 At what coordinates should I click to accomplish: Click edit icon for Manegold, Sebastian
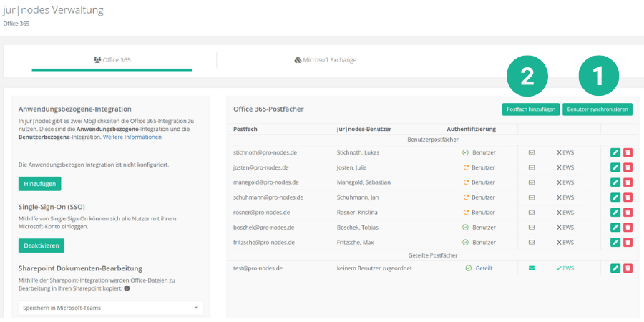point(615,182)
